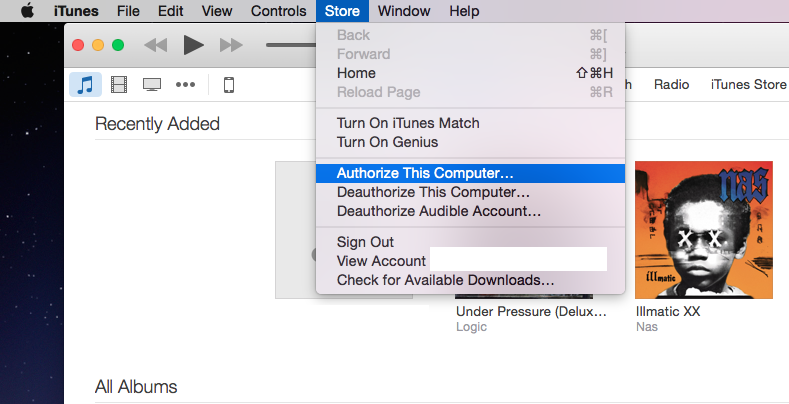This screenshot has height=404, width=789.
Task: Select the Music library icon
Action: click(85, 85)
